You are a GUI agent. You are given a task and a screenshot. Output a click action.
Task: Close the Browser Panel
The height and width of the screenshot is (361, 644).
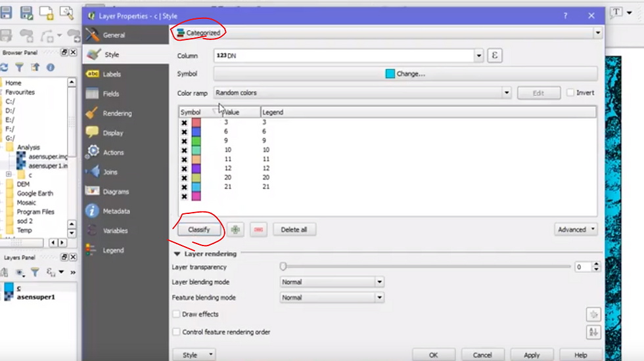tap(73, 52)
